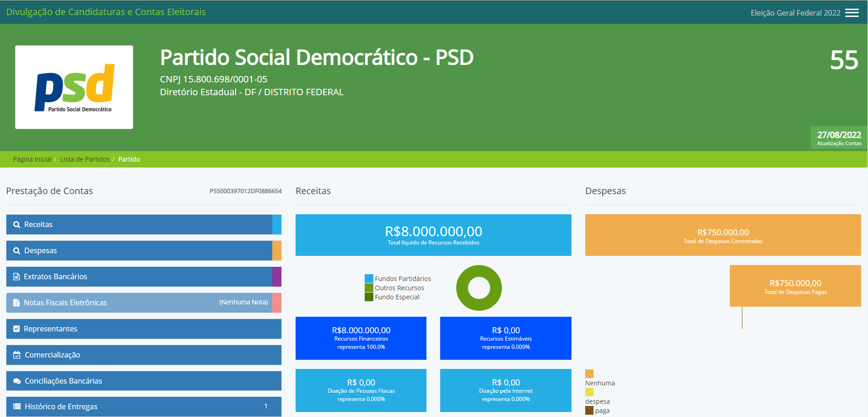Open the Total de Despesas Pagas box
868x417 pixels.
click(795, 286)
